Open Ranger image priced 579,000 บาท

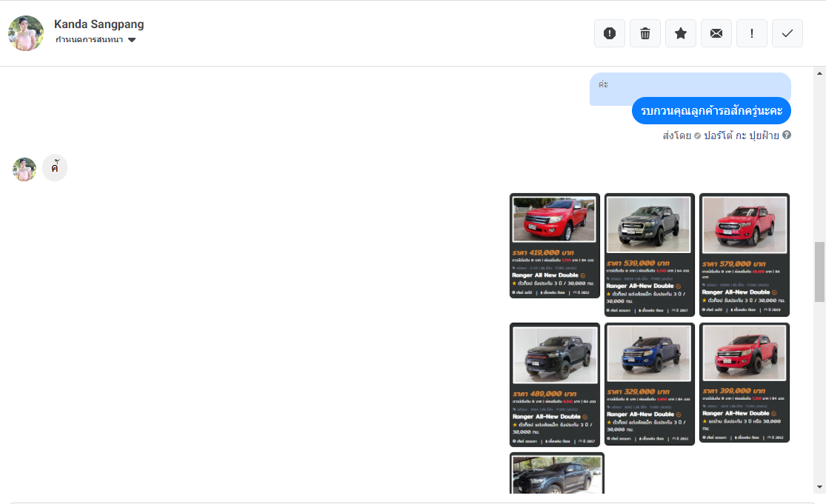click(x=745, y=255)
